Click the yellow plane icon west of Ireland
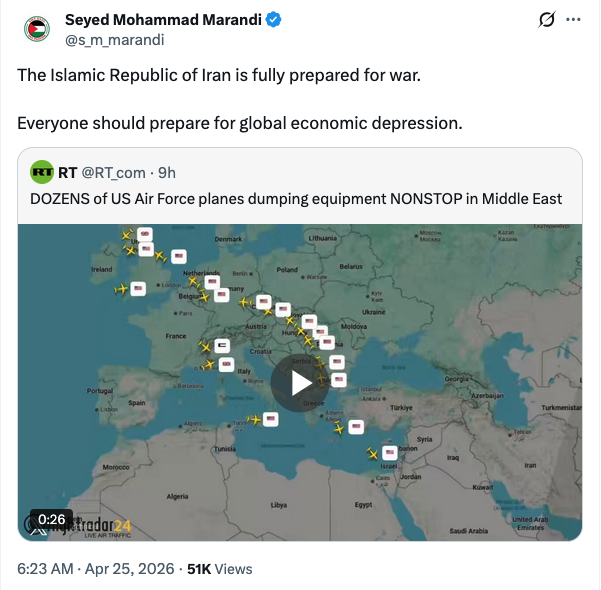The image size is (601, 590). tap(122, 290)
